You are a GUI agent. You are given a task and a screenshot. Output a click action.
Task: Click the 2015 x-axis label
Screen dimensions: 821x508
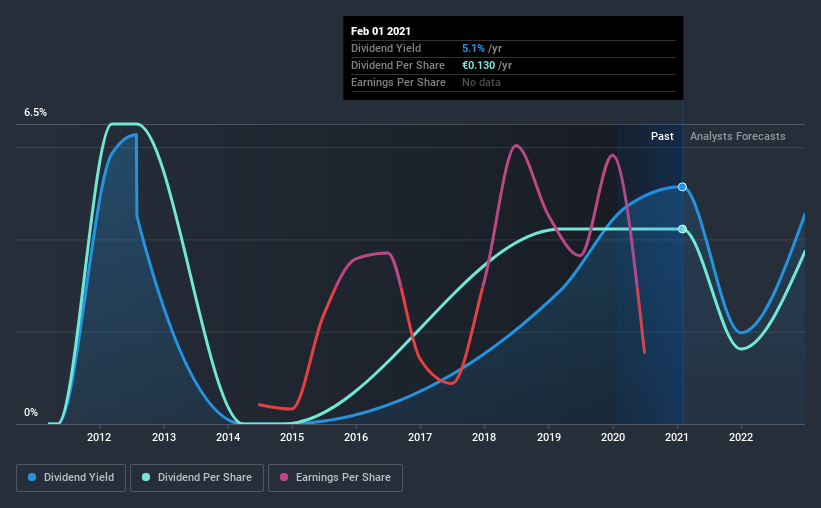[292, 437]
